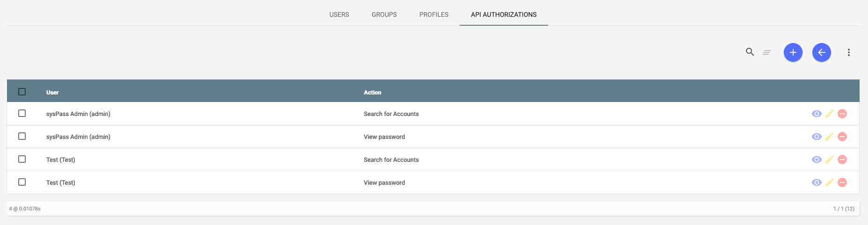Click the blue plus add-authorization button
This screenshot has height=225, width=868.
(793, 52)
